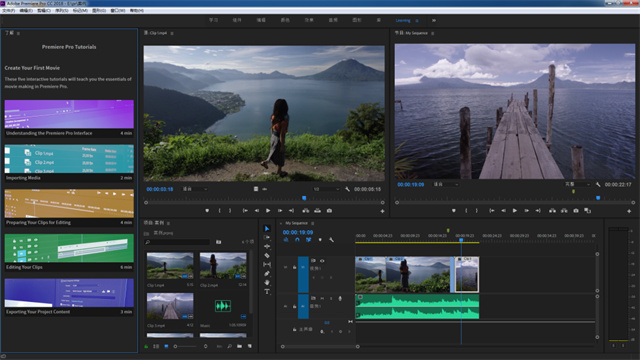Open project panel menu
Image resolution: width=640 pixels, height=360 pixels.
(168, 223)
